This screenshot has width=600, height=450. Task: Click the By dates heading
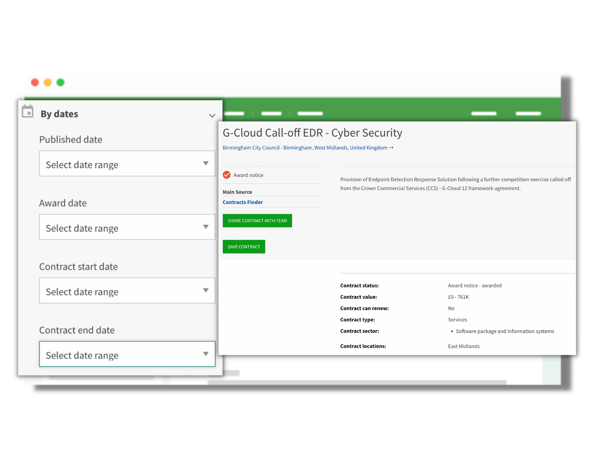tap(59, 114)
